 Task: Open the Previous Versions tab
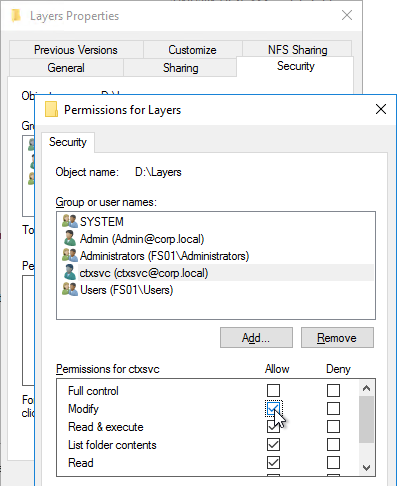coord(76,50)
